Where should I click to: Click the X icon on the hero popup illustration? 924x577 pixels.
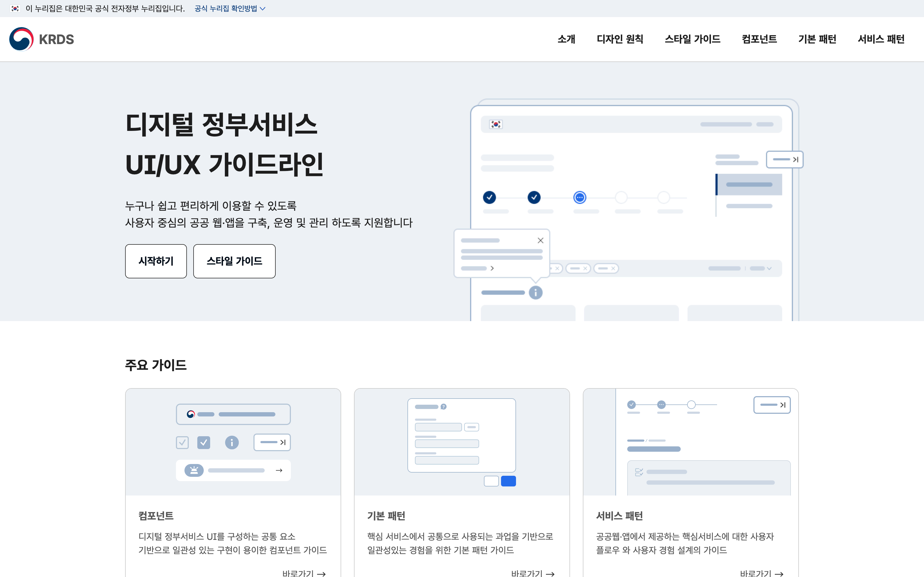[540, 240]
